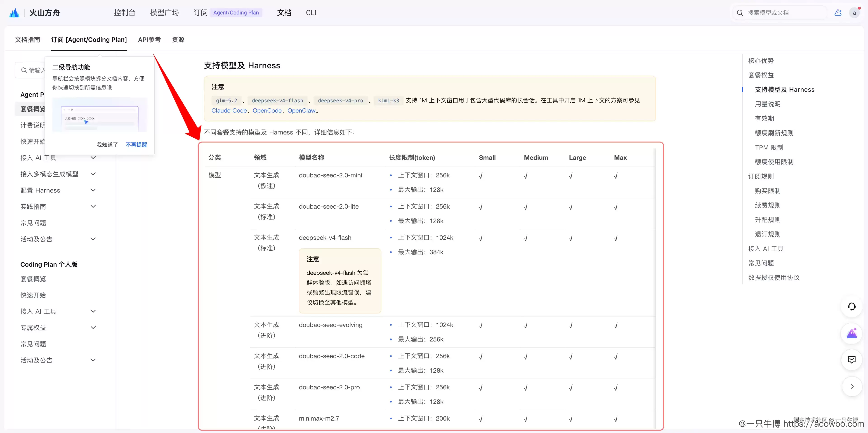Screen dimensions: 868x433
Task: Expand 配置 Harness sidebar section
Action: point(58,190)
